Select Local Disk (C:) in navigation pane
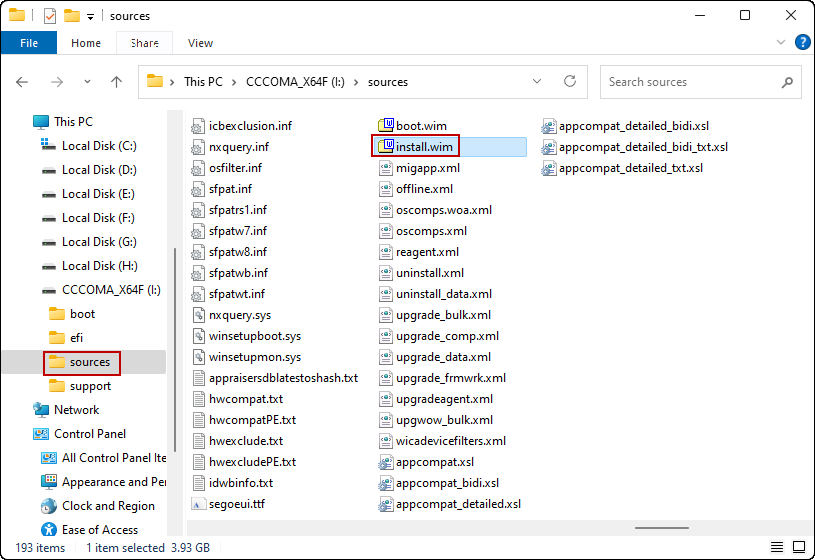Viewport: 815px width, 560px height. [x=99, y=146]
